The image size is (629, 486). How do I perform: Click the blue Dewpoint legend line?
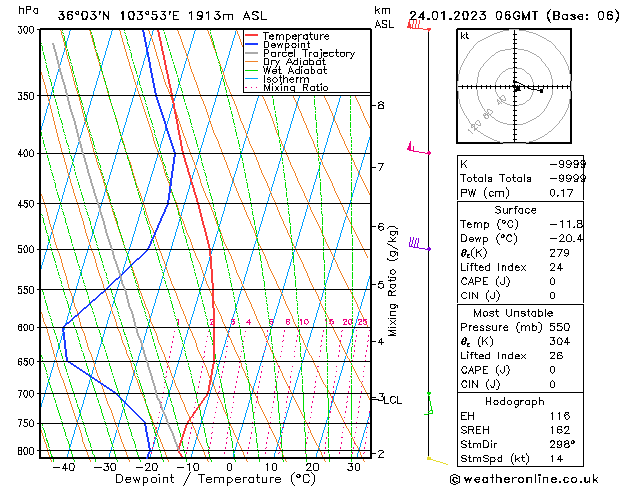pos(251,45)
